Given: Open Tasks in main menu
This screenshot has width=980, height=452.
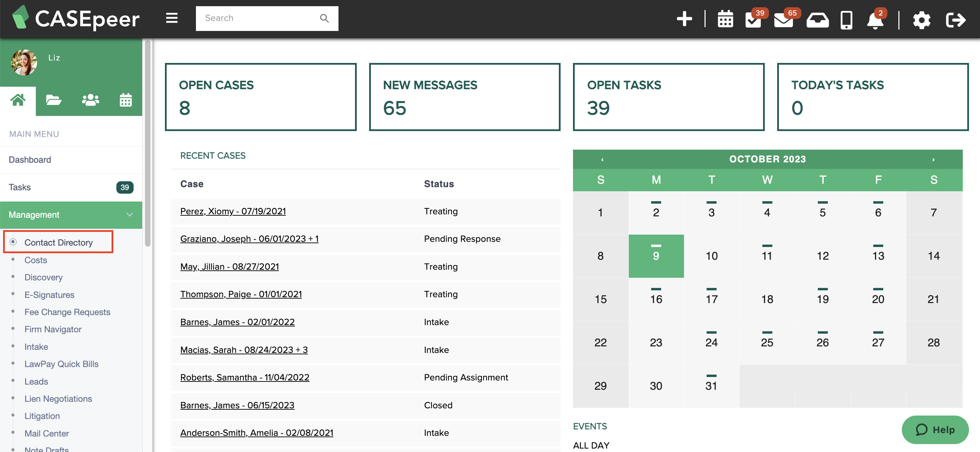Looking at the screenshot, I should tap(71, 187).
